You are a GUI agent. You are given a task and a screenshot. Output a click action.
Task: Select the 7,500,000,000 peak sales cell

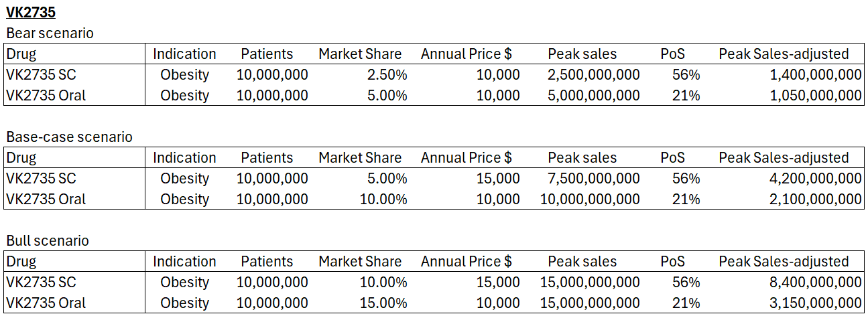[590, 178]
